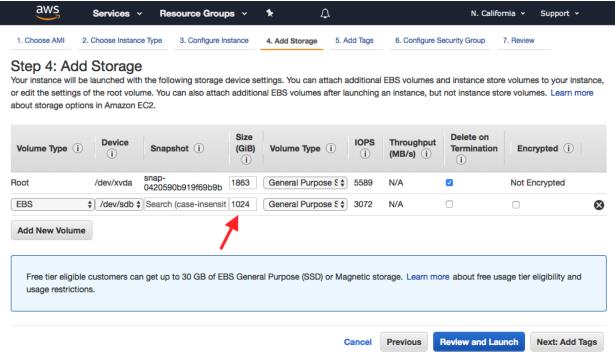Image resolution: width=615 pixels, height=363 pixels.
Task: Switch to the 5. Add Tags step
Action: coord(354,40)
